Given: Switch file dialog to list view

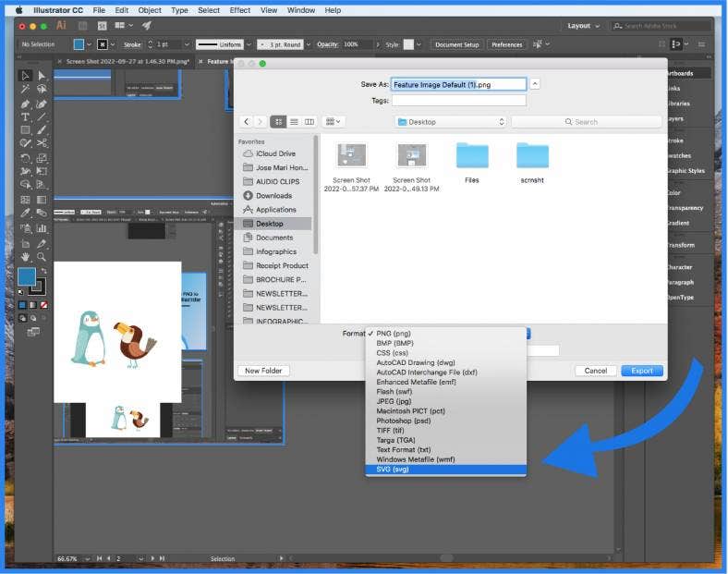Looking at the screenshot, I should point(294,122).
